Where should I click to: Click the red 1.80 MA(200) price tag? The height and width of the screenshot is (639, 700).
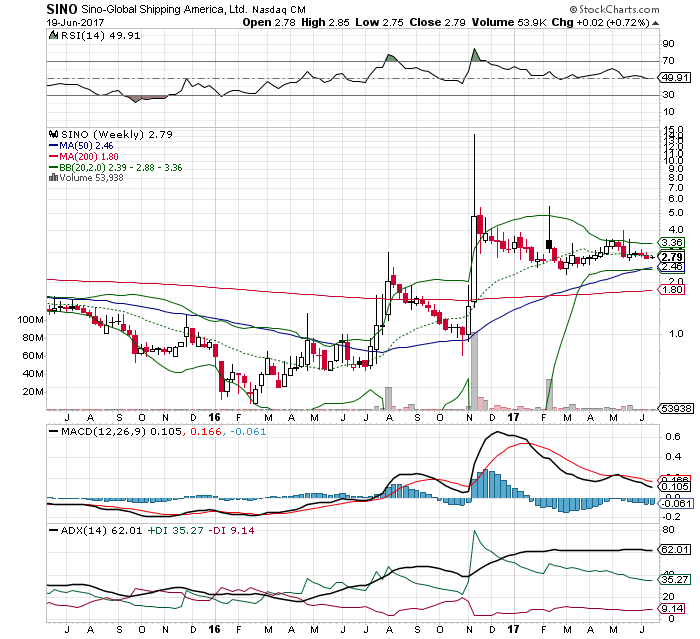pos(672,290)
